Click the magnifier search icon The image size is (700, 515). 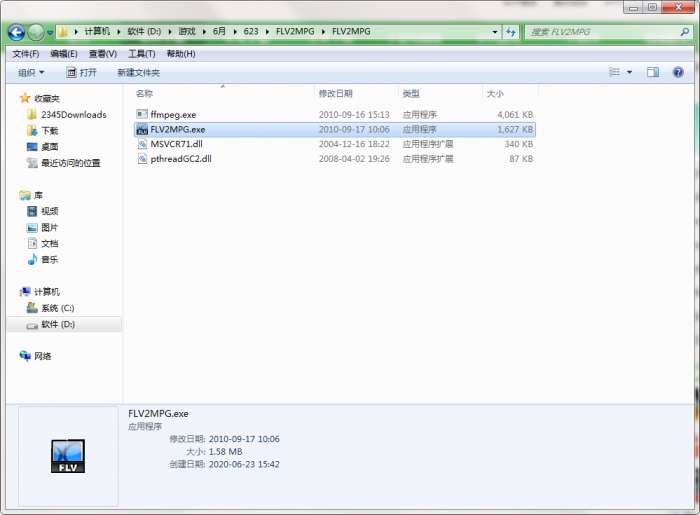[684, 32]
